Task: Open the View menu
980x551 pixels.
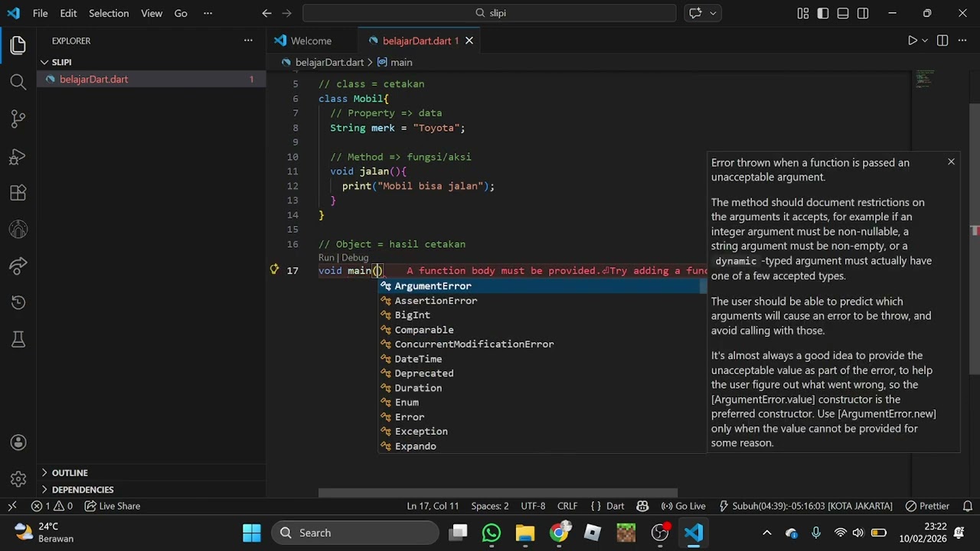Action: [x=152, y=13]
